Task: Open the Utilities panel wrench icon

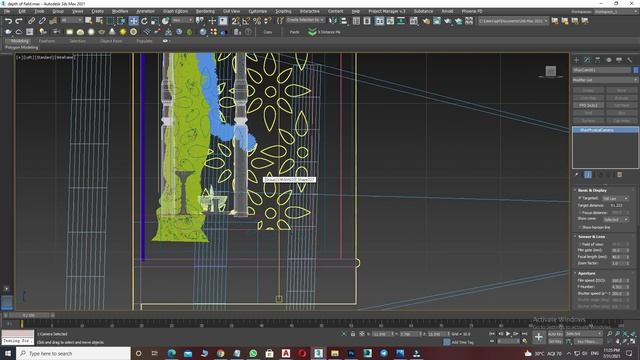Action: coord(630,60)
